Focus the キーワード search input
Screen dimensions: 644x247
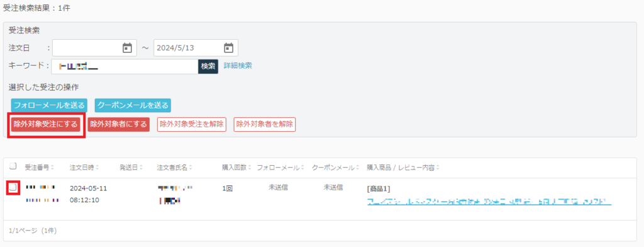125,66
